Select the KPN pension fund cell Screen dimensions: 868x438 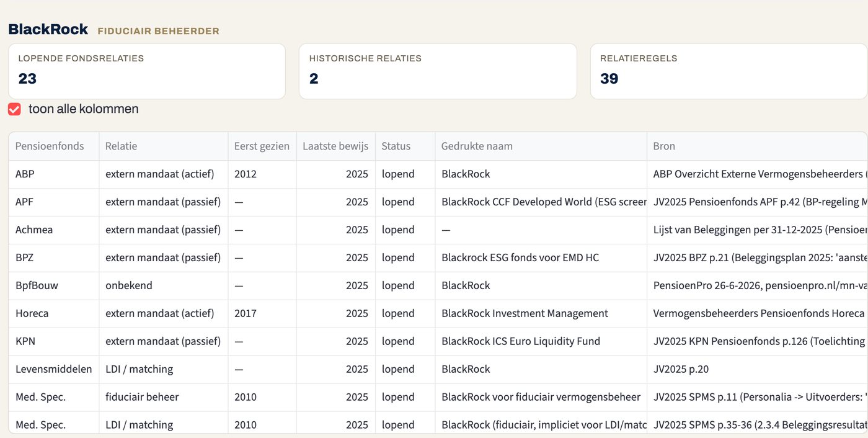point(54,342)
